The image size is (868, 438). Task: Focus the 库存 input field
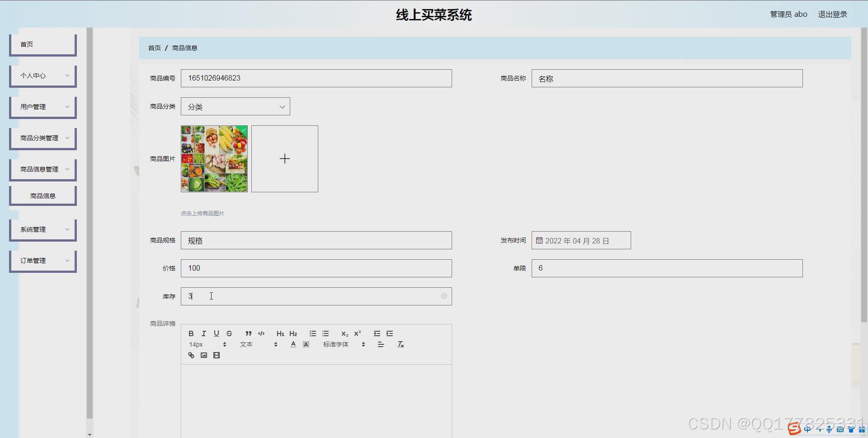pyautogui.click(x=316, y=296)
